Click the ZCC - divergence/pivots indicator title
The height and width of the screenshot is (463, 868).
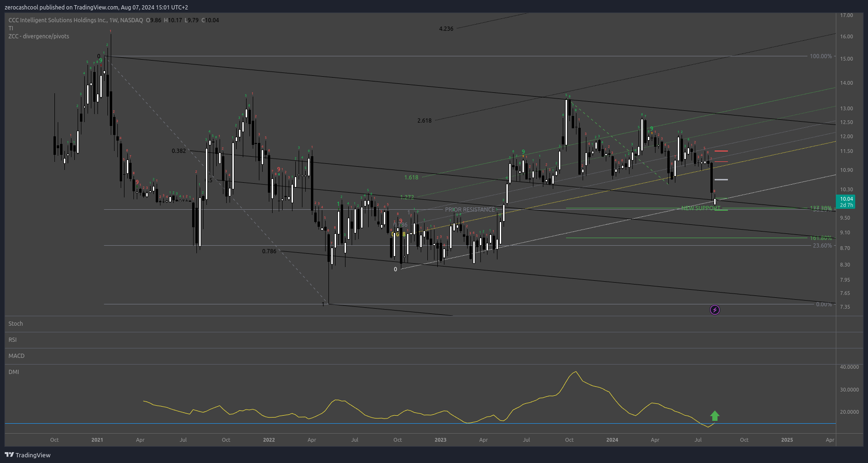coord(39,36)
